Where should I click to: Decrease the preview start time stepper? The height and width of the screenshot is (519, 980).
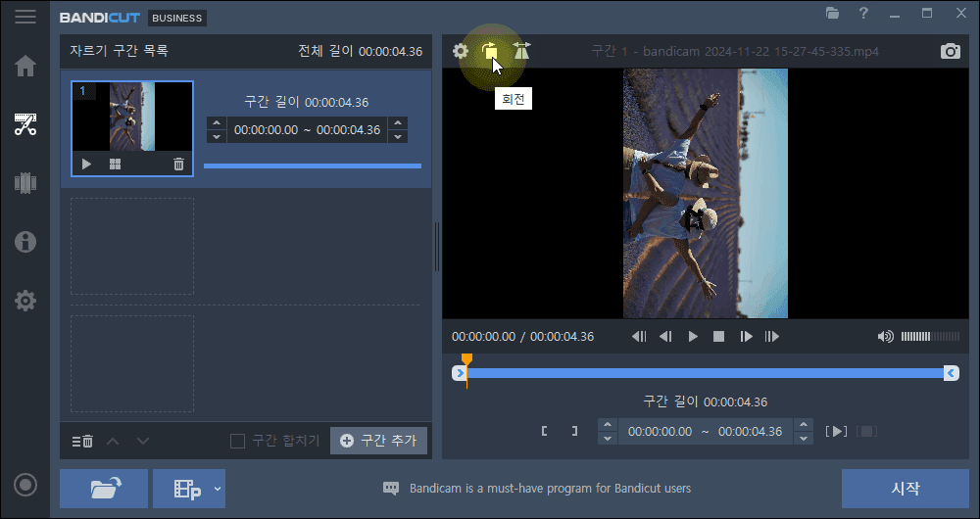tap(608, 438)
